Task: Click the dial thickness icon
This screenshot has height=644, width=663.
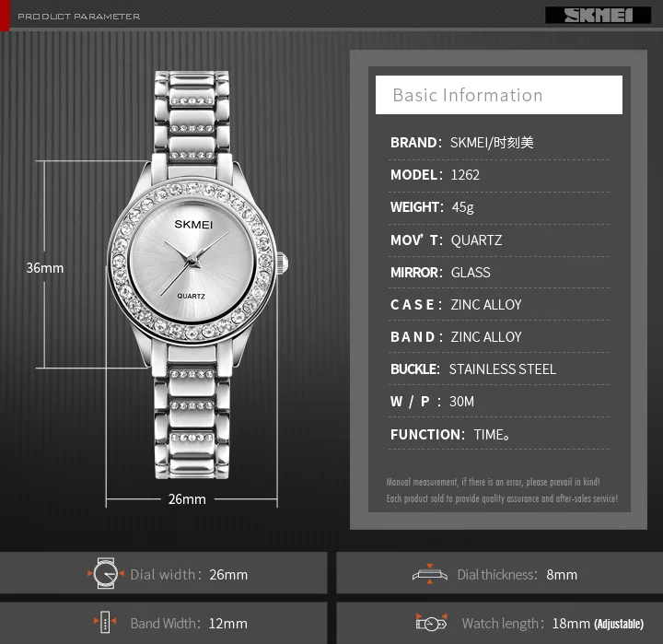Action: pyautogui.click(x=430, y=574)
